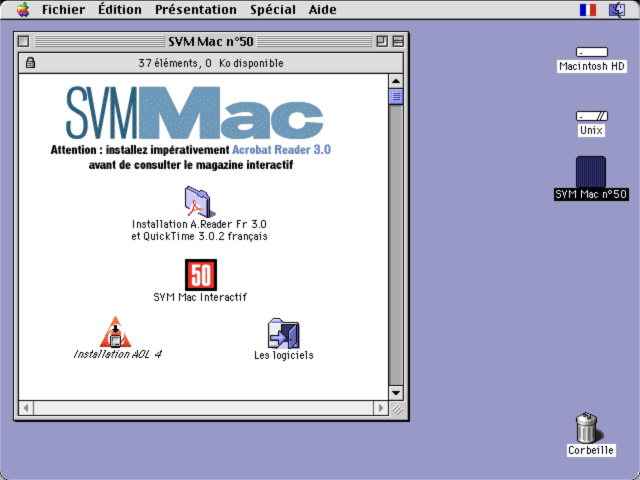Open the Finder application menu icon
This screenshot has width=640, height=480.
coord(617,10)
